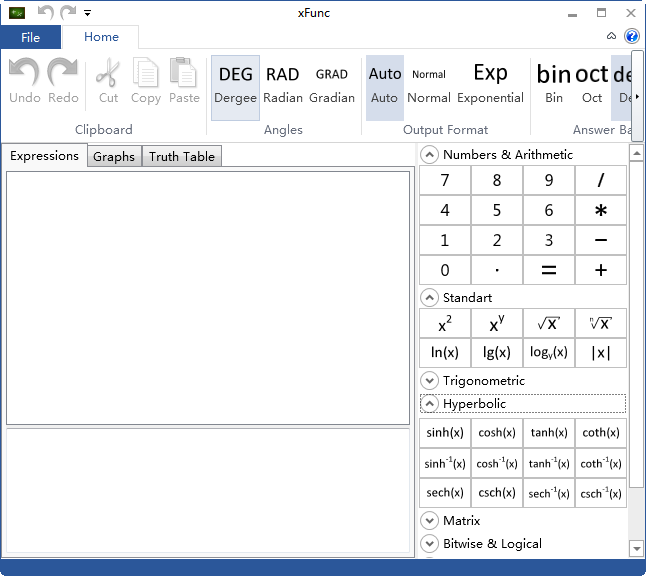Open the File menu
Image resolution: width=646 pixels, height=576 pixels.
click(30, 37)
